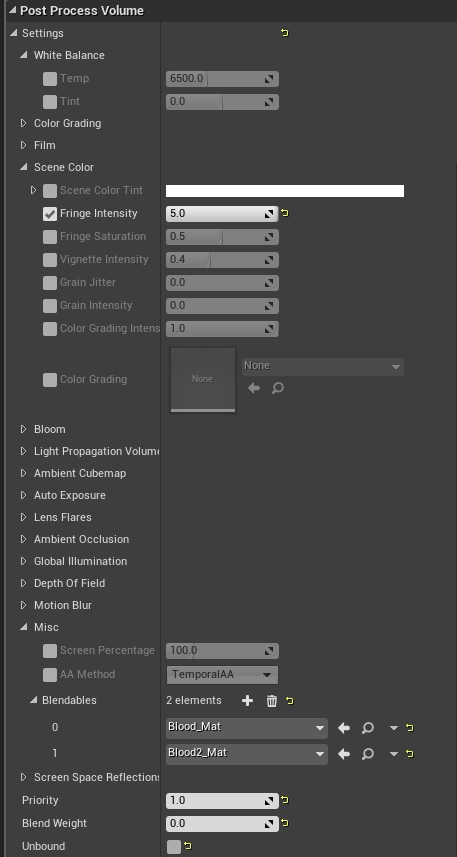Browse to Color Grading asset with magnifier
The image size is (457, 857).
[x=278, y=388]
